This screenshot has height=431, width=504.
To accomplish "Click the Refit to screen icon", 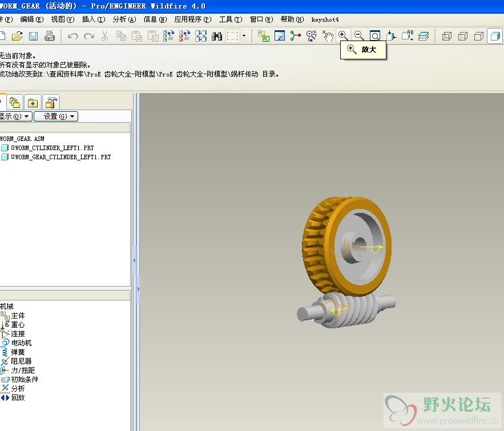I will [375, 36].
